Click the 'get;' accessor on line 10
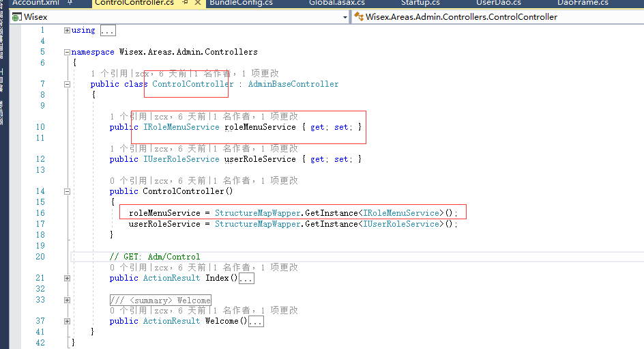The width and height of the screenshot is (644, 349). (x=319, y=128)
